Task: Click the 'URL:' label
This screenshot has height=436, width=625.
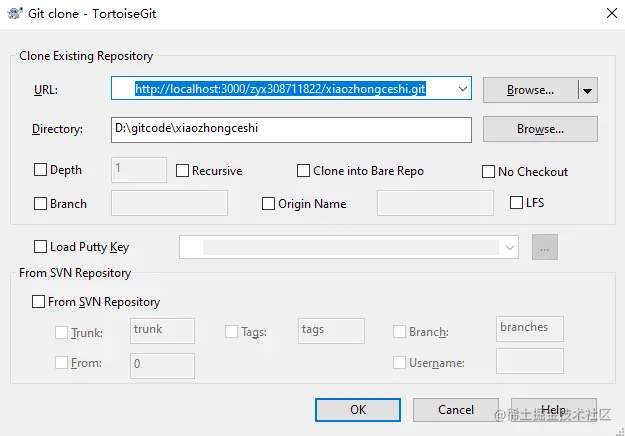Action: [46, 90]
